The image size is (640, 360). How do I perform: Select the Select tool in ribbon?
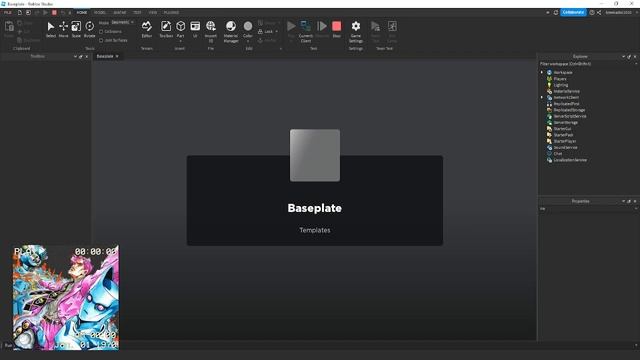click(51, 29)
